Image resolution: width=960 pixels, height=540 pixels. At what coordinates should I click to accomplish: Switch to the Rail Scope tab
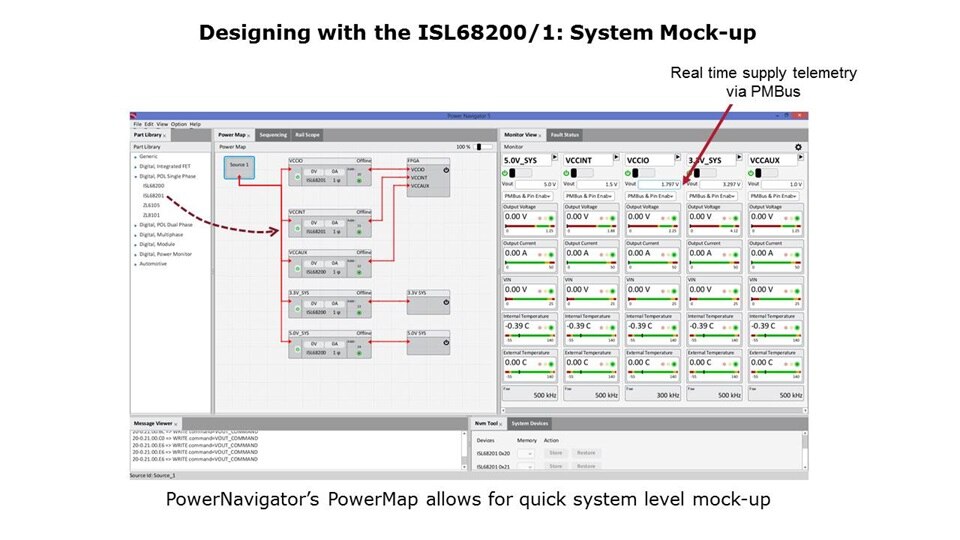click(307, 135)
